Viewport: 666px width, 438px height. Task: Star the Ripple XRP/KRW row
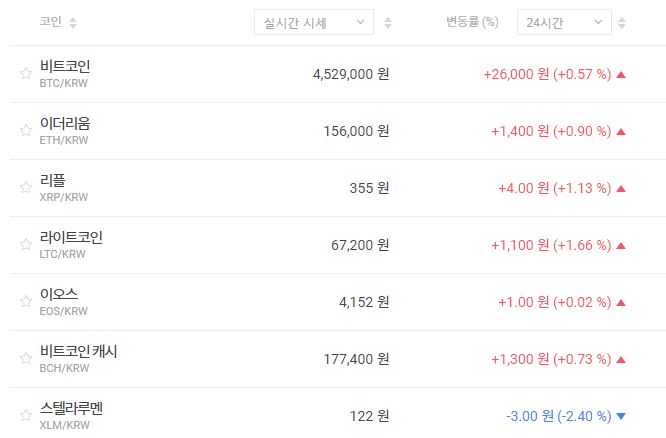[26, 187]
